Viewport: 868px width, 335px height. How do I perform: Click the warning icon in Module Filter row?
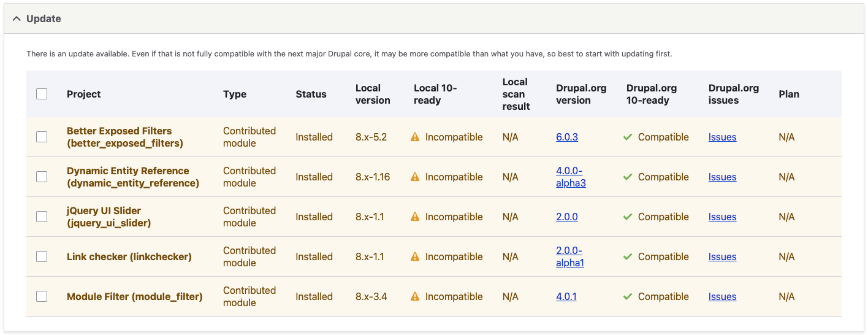(x=415, y=296)
